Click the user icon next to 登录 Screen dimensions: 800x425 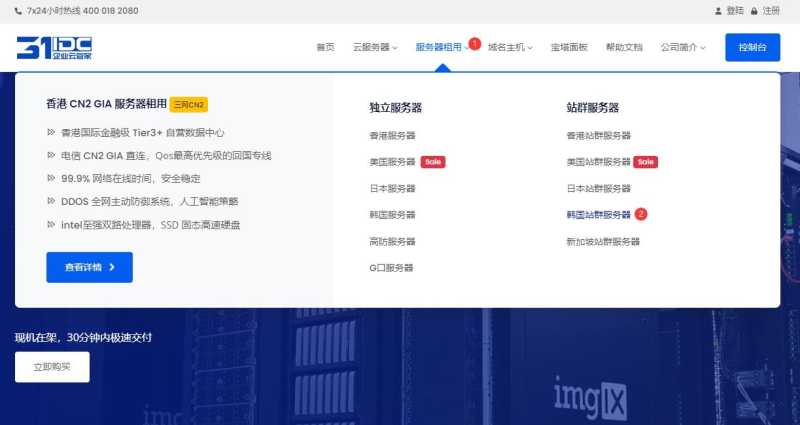[718, 11]
